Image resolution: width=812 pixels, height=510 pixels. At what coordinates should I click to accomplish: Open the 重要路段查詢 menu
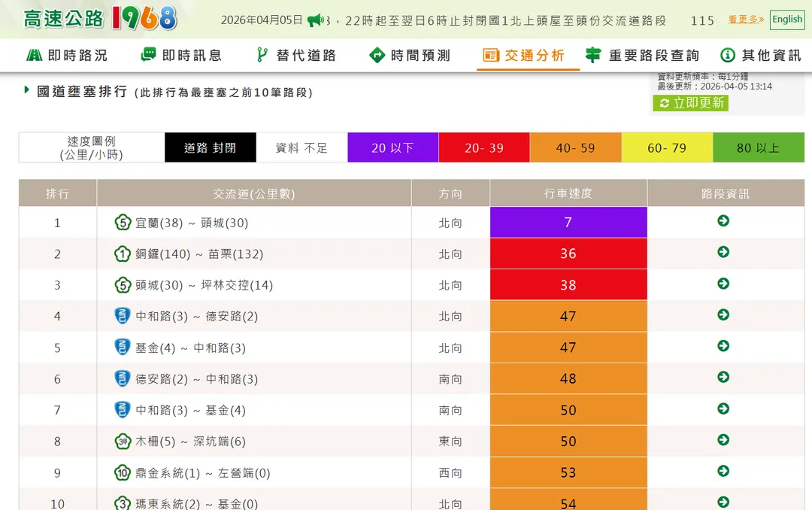[643, 55]
